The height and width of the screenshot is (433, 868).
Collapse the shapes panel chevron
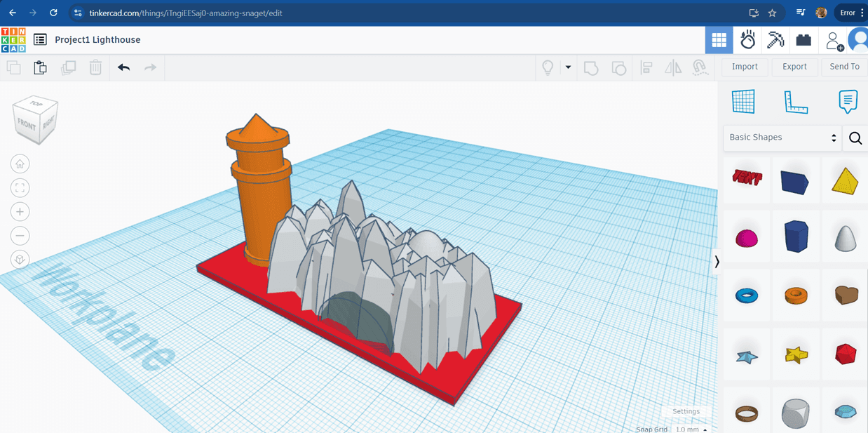[x=717, y=262]
